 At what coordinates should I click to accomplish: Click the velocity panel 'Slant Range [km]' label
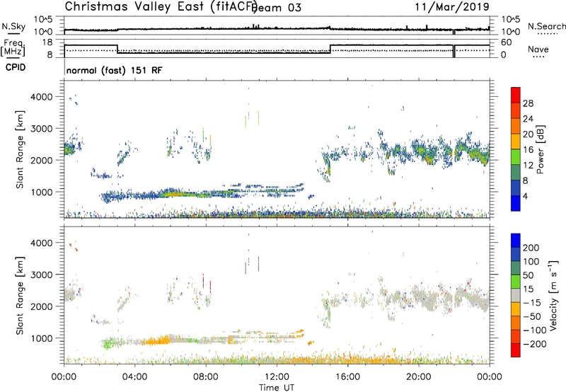click(x=20, y=295)
